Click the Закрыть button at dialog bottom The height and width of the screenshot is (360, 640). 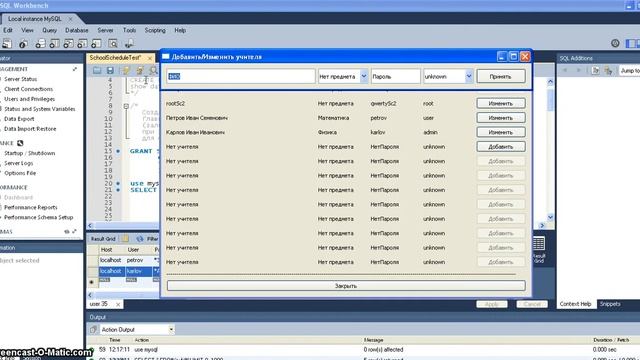[346, 286]
